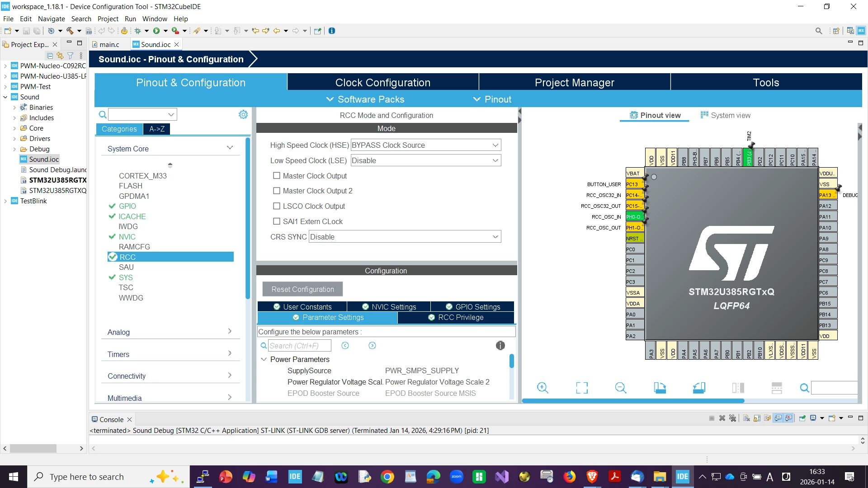Expand the Drivers folder in Project Explorer
Screen dimensions: 868x488
[x=14, y=139]
